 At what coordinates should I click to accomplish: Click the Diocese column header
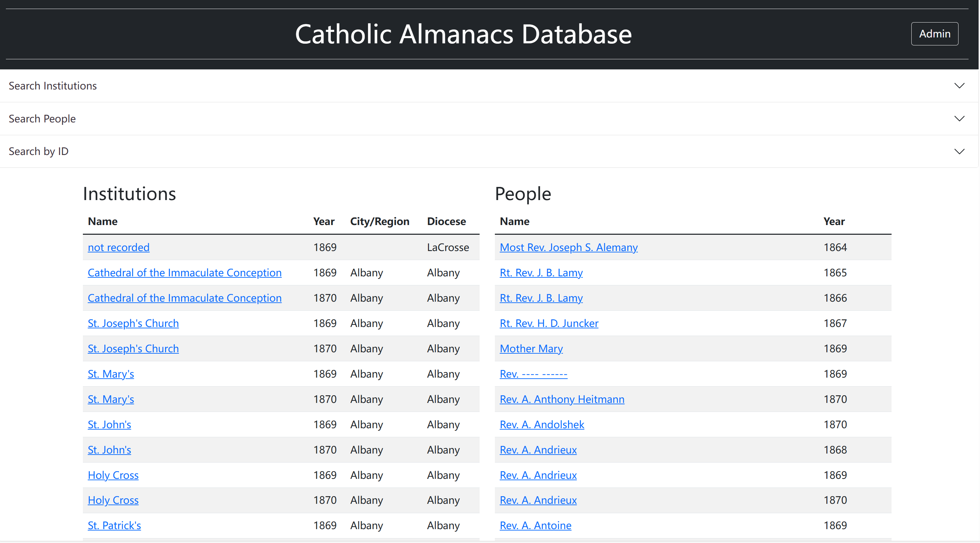[446, 222]
